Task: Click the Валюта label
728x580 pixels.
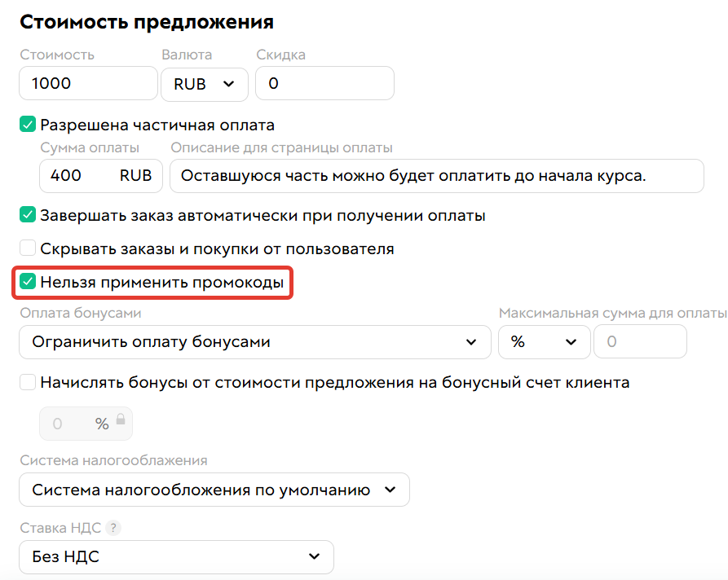Action: pyautogui.click(x=187, y=55)
